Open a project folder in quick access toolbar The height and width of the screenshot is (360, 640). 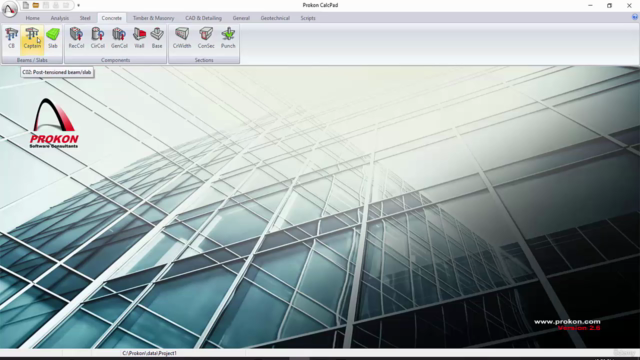pyautogui.click(x=36, y=5)
